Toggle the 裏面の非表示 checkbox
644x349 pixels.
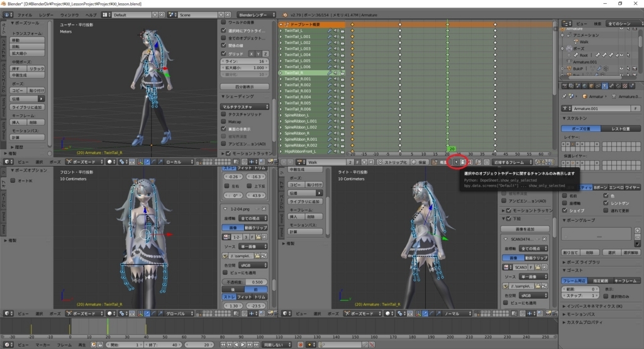(224, 129)
